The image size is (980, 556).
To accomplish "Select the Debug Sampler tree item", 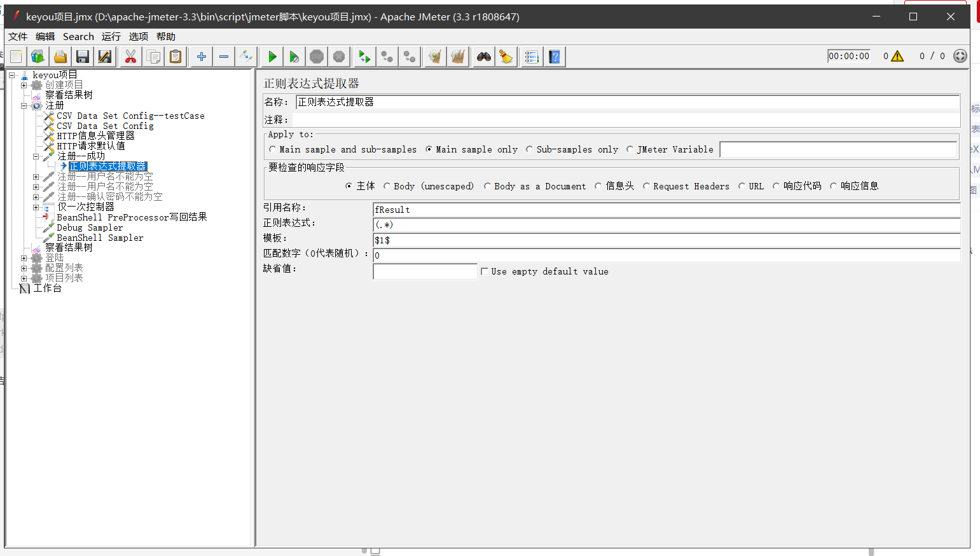I will click(89, 227).
